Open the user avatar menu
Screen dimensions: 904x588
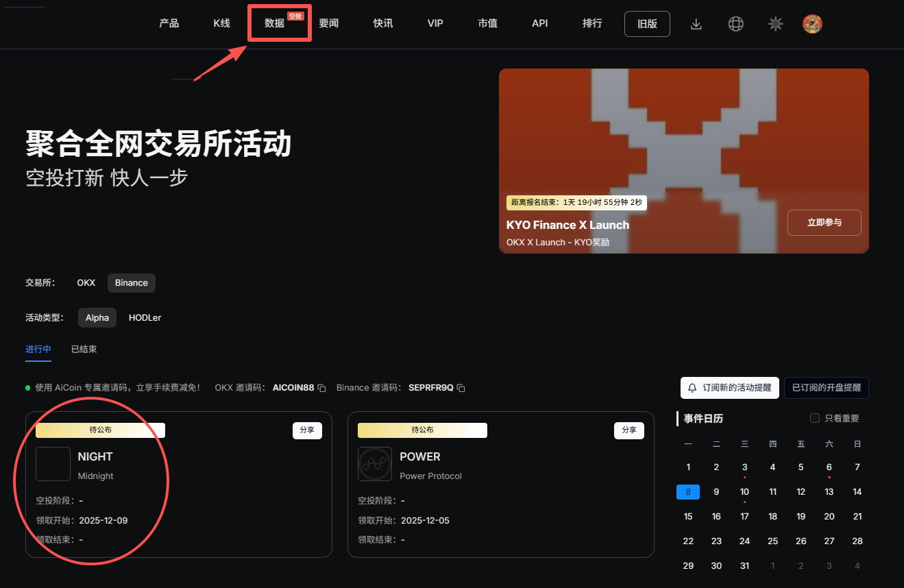[x=812, y=24]
